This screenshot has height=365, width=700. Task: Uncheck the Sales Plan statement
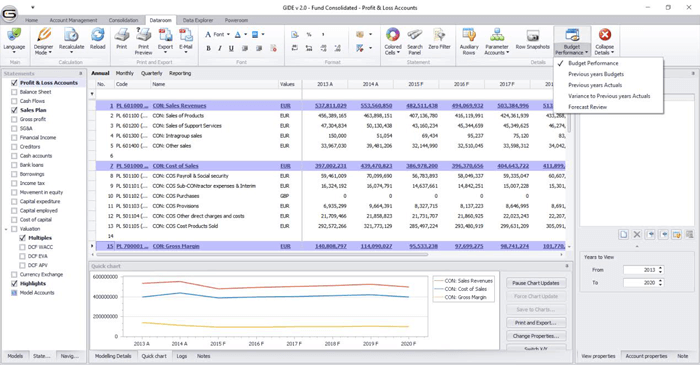coord(14,110)
